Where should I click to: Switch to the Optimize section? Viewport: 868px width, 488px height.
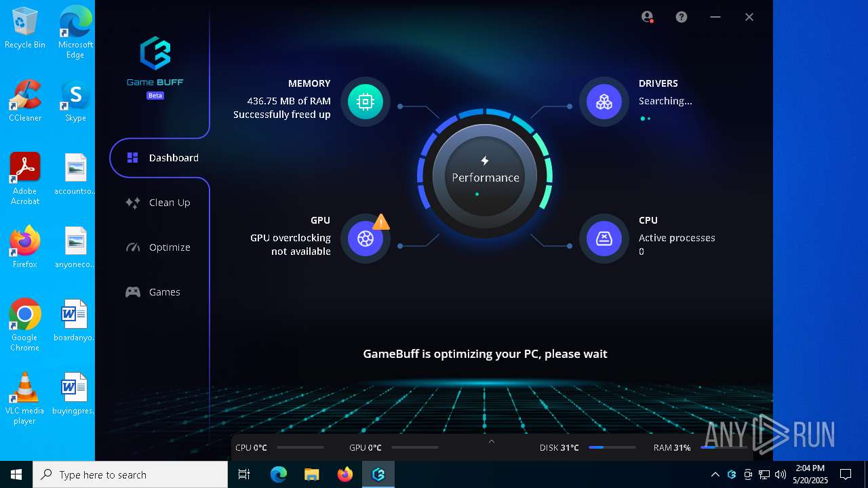point(160,247)
